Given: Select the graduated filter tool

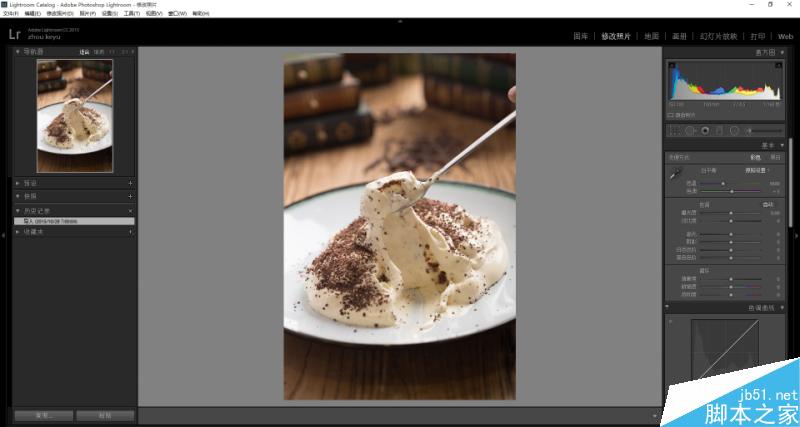Looking at the screenshot, I should (x=719, y=131).
